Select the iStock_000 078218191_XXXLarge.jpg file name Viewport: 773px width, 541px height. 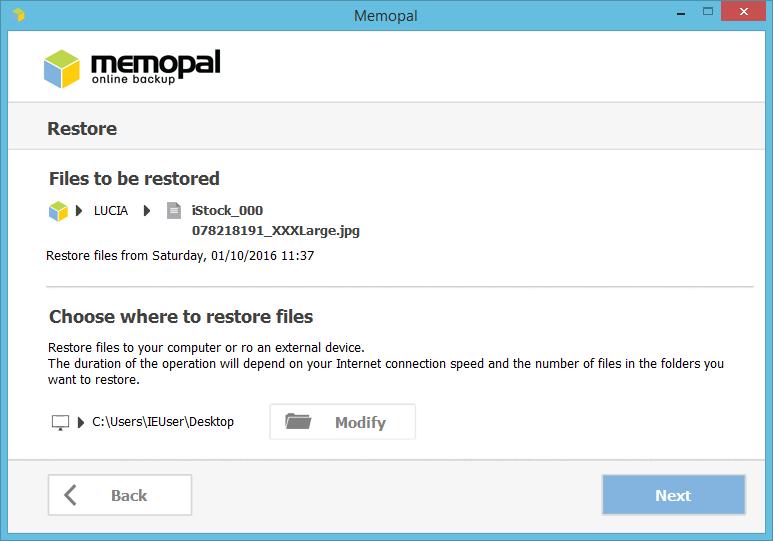click(x=276, y=220)
